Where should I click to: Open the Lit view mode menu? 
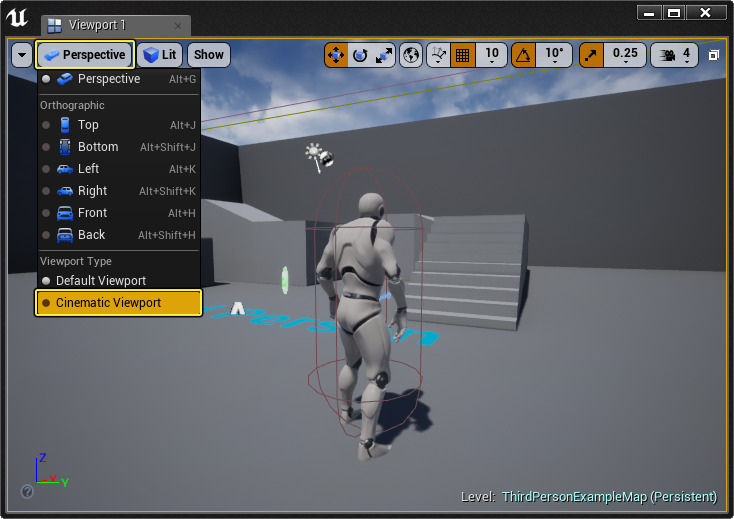(x=160, y=55)
